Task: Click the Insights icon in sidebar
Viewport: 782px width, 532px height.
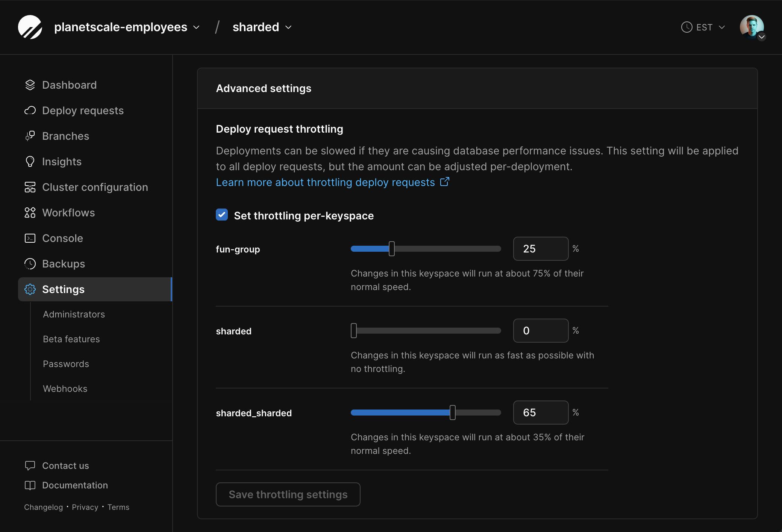Action: pos(30,161)
